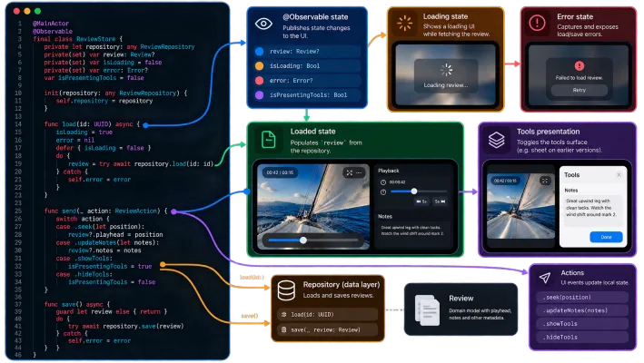
Task: Open the ellipsis menu on the Loaded state video
Action: [359, 172]
